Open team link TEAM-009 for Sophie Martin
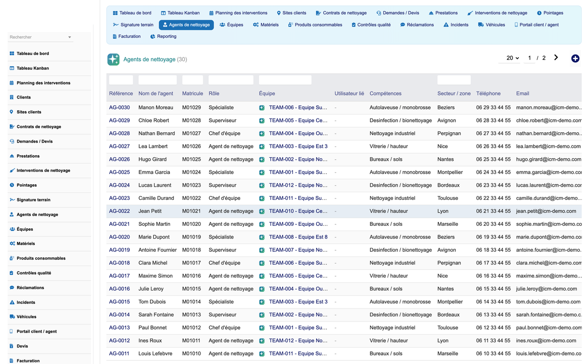 (298, 224)
